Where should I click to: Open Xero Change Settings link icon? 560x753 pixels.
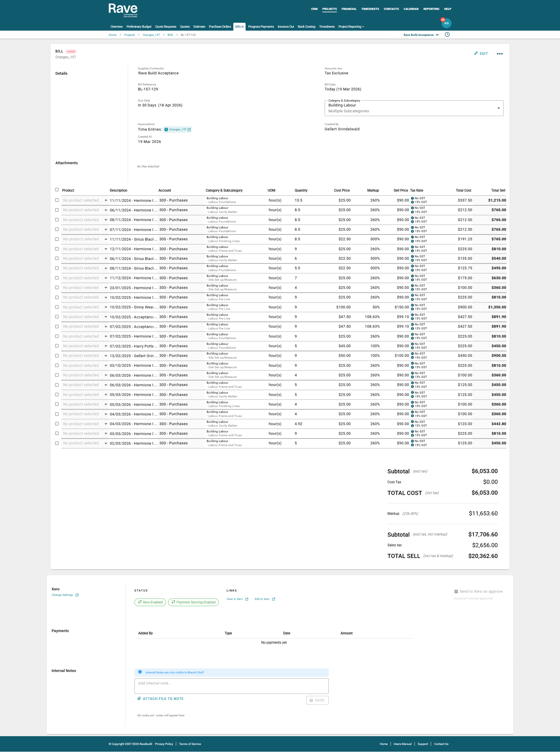pyautogui.click(x=77, y=595)
